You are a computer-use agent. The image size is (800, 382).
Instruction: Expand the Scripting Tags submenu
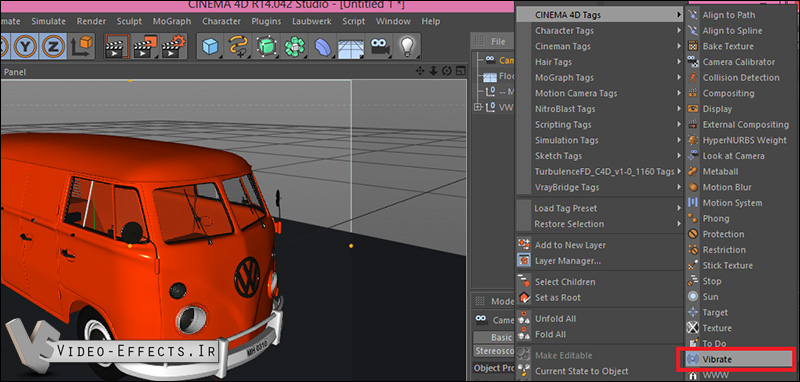coord(600,124)
